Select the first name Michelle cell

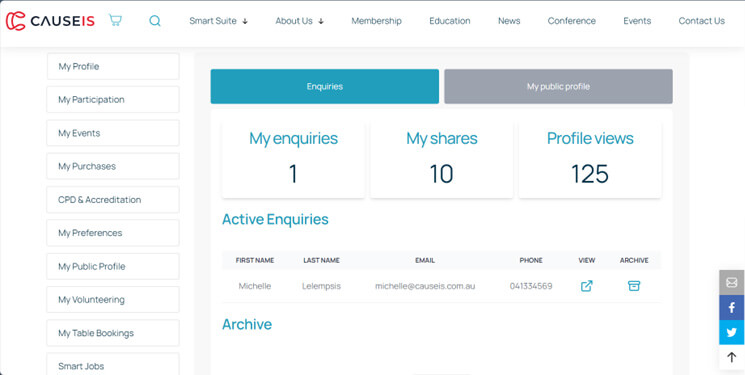[x=255, y=286]
